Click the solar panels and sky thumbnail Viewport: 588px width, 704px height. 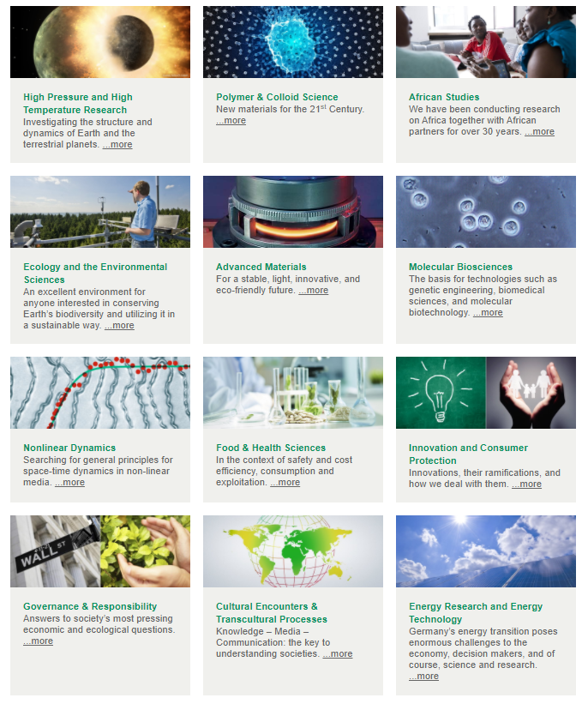[486, 551]
